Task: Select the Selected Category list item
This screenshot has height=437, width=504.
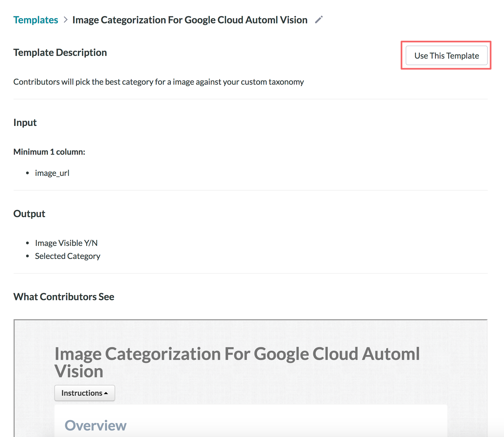Action: (68, 256)
